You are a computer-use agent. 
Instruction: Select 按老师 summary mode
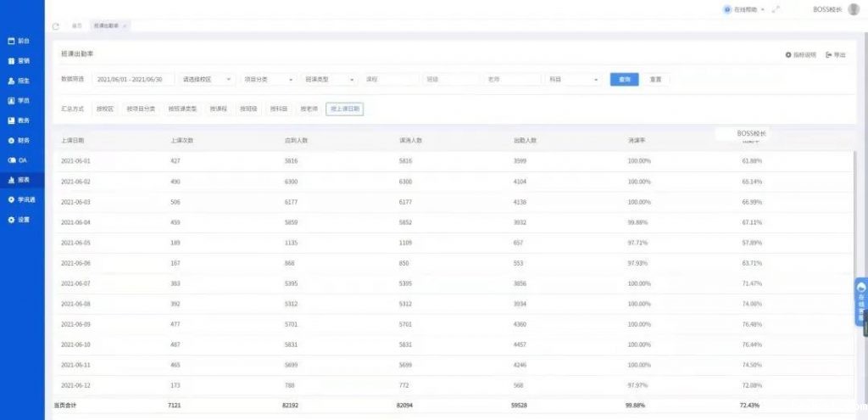pos(309,109)
